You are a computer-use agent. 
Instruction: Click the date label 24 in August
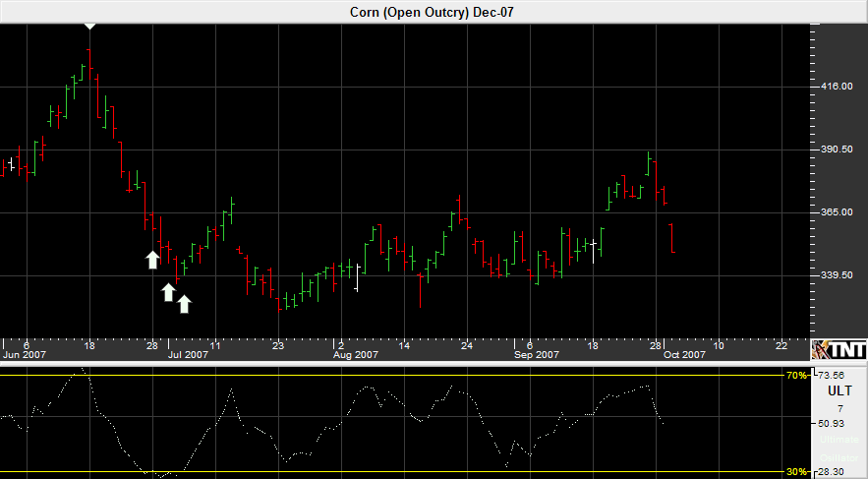coord(467,345)
